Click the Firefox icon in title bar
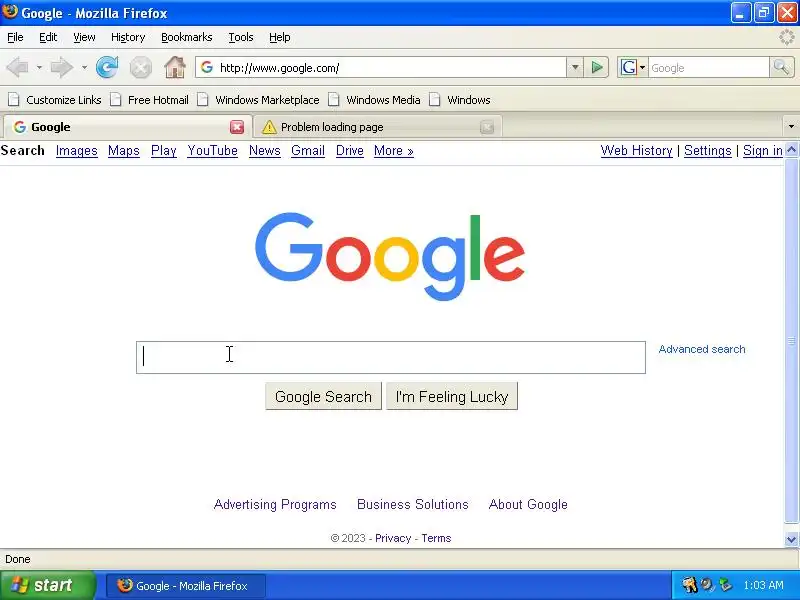The image size is (800, 600). (x=10, y=12)
